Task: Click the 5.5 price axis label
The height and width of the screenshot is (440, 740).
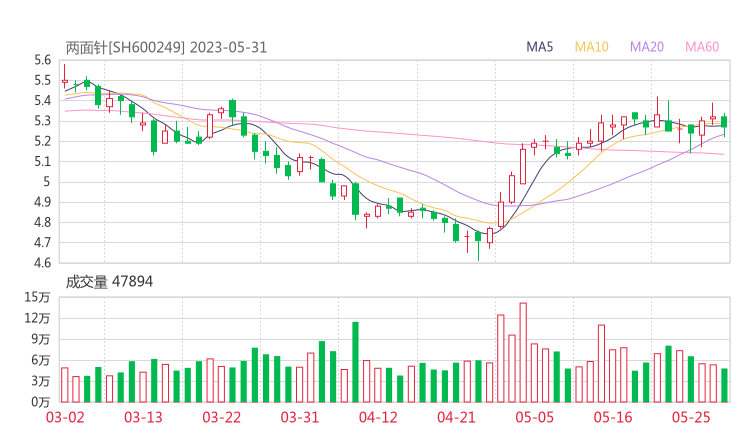Action: (x=42, y=80)
